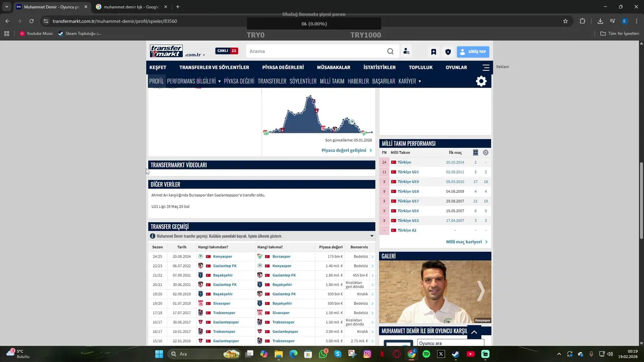Click the market value chart
This screenshot has height=362, width=644.
(318, 115)
